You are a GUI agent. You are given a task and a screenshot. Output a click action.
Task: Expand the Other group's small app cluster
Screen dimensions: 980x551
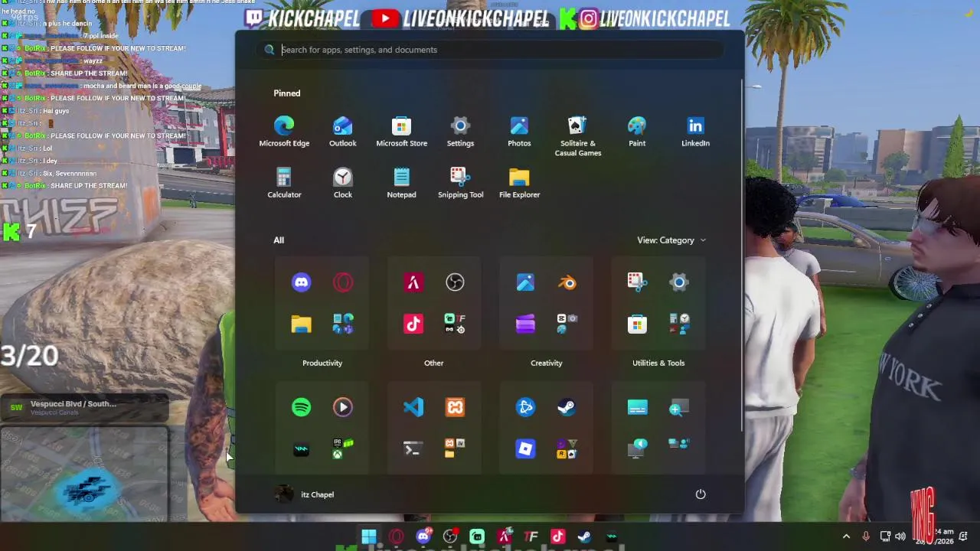tap(455, 324)
